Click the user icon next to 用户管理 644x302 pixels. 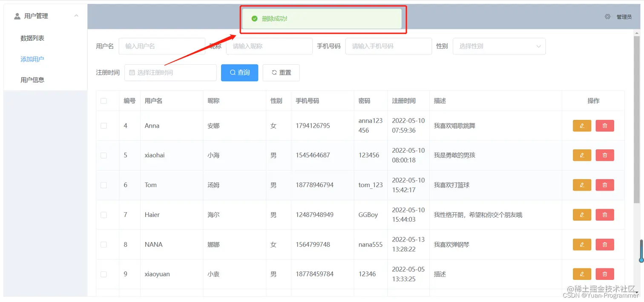(x=17, y=16)
